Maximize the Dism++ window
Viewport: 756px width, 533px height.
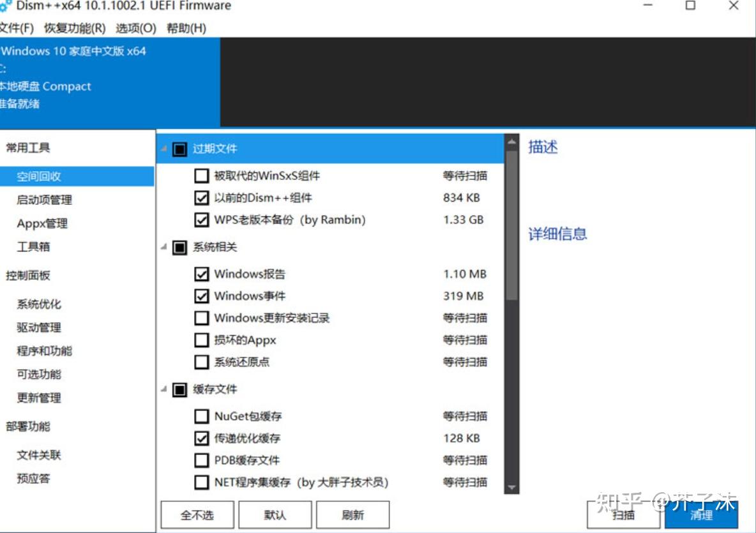click(690, 5)
